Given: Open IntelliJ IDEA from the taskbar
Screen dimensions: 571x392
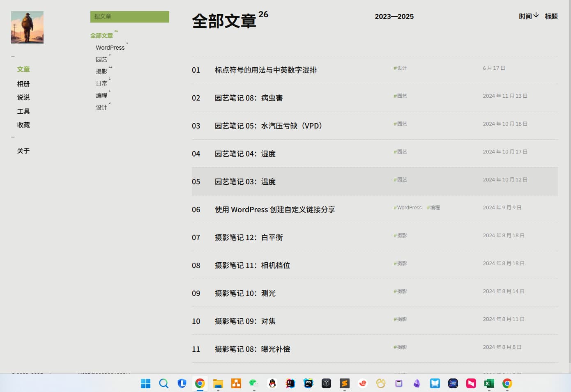Looking at the screenshot, I should pos(290,383).
